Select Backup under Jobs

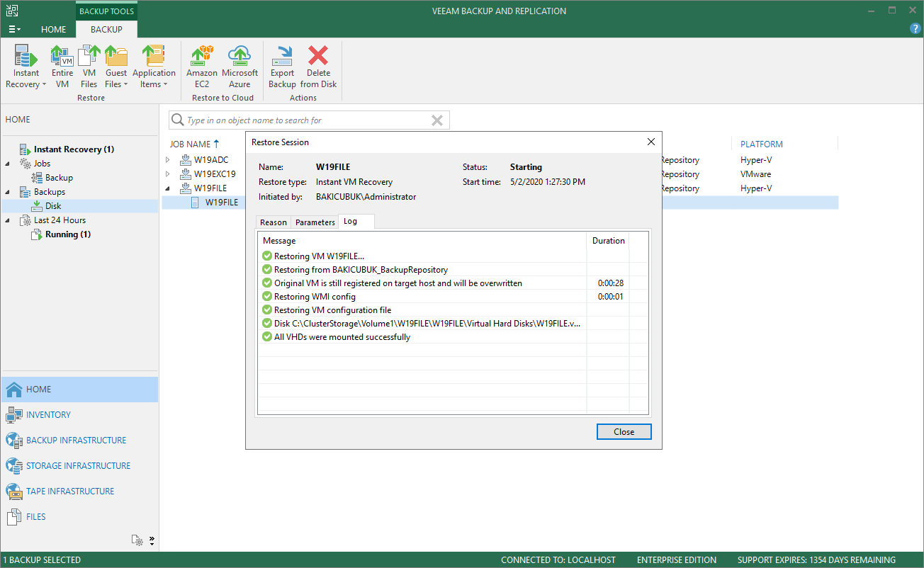[x=59, y=178]
